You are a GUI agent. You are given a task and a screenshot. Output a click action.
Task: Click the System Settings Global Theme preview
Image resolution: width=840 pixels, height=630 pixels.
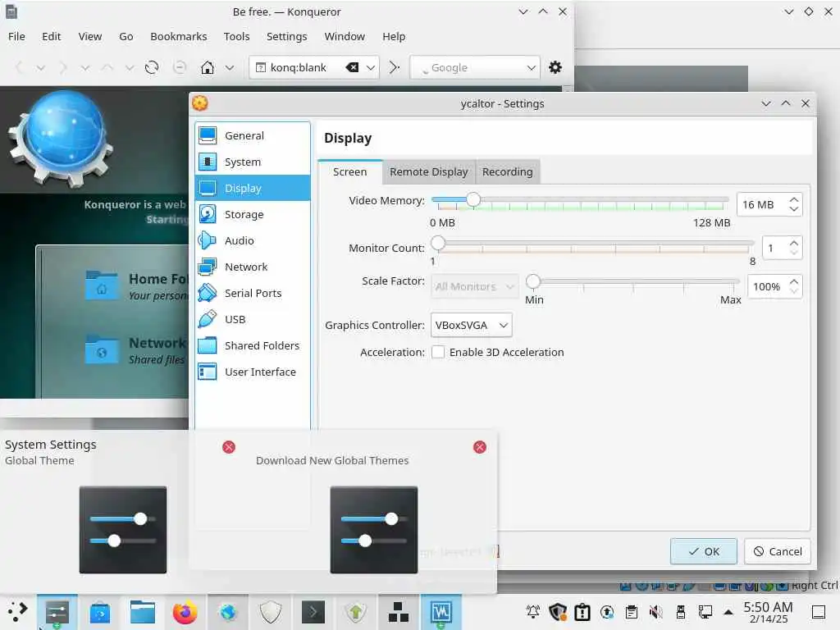(123, 530)
